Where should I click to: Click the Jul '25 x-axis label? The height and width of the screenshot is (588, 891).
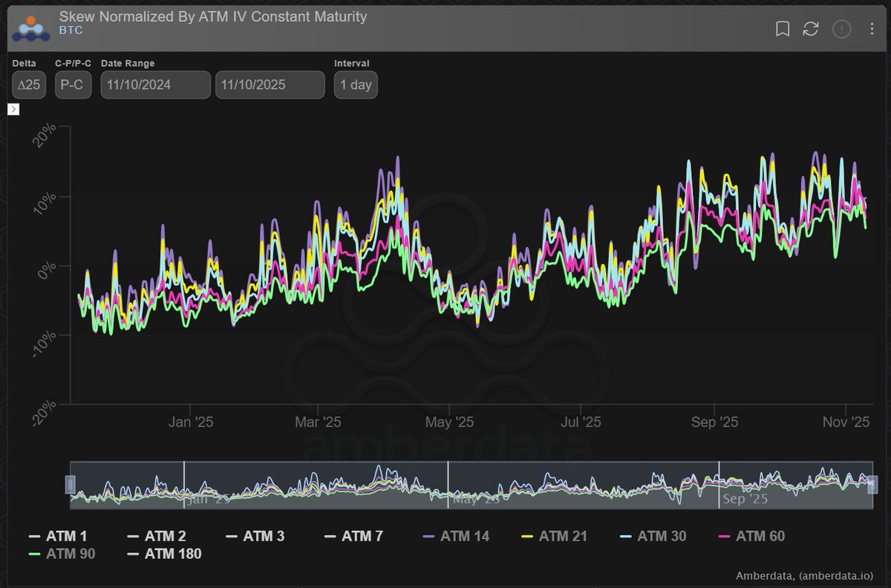pos(581,422)
